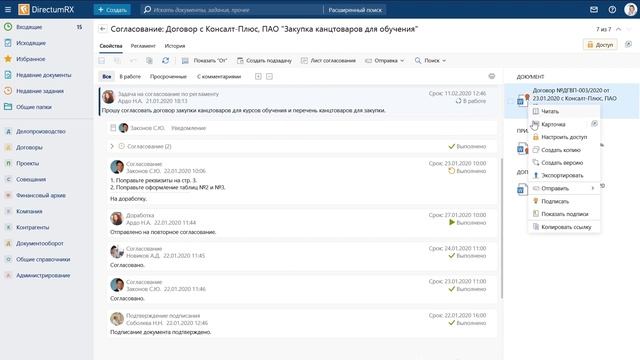Switch to the Свойства tab
Screen dimensions: 640x360
pyautogui.click(x=111, y=46)
